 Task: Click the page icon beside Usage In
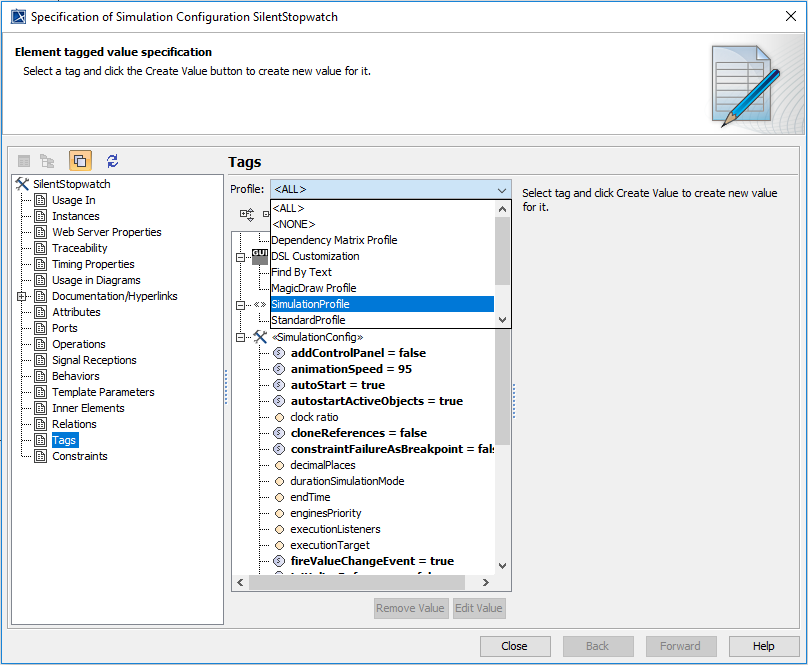(x=40, y=200)
